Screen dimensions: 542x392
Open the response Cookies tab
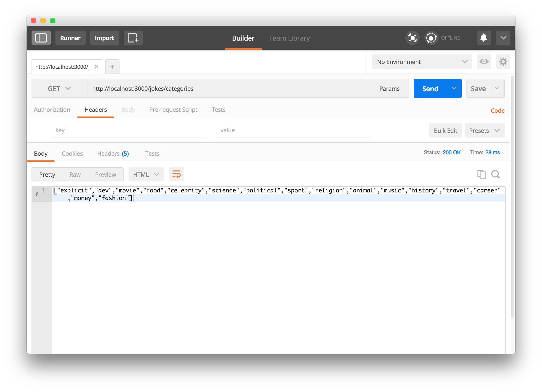tap(72, 154)
